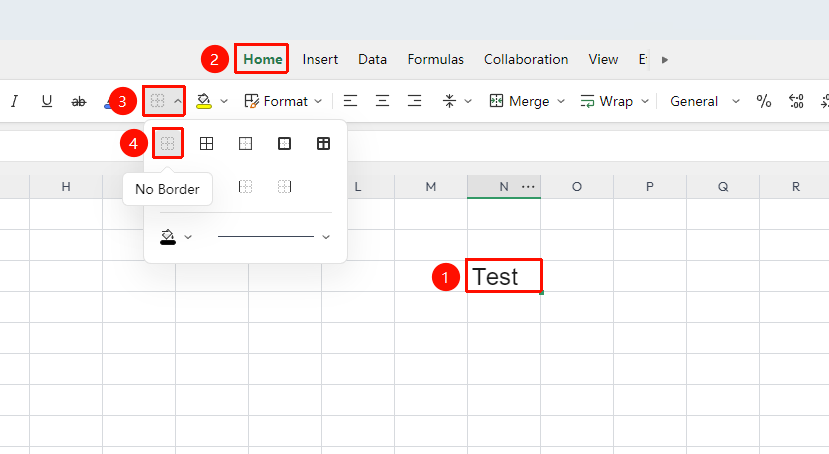The width and height of the screenshot is (829, 454).
Task: Expand Merge options arrow
Action: 561,101
